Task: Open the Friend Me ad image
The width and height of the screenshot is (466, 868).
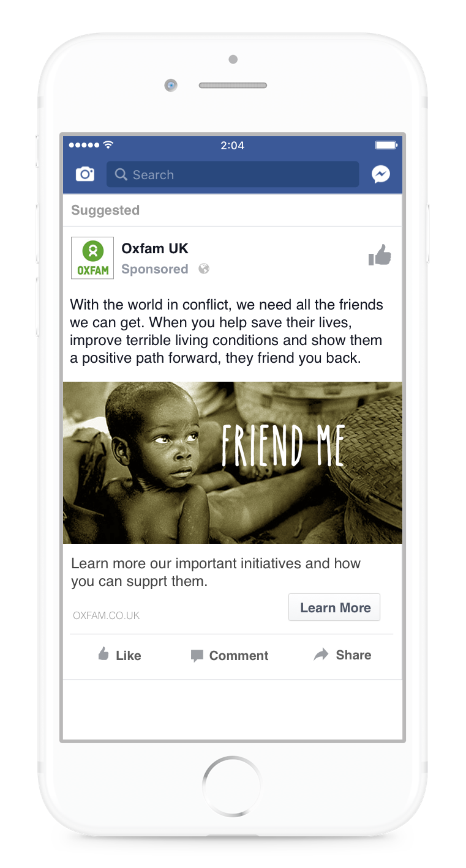Action: pyautogui.click(x=233, y=462)
